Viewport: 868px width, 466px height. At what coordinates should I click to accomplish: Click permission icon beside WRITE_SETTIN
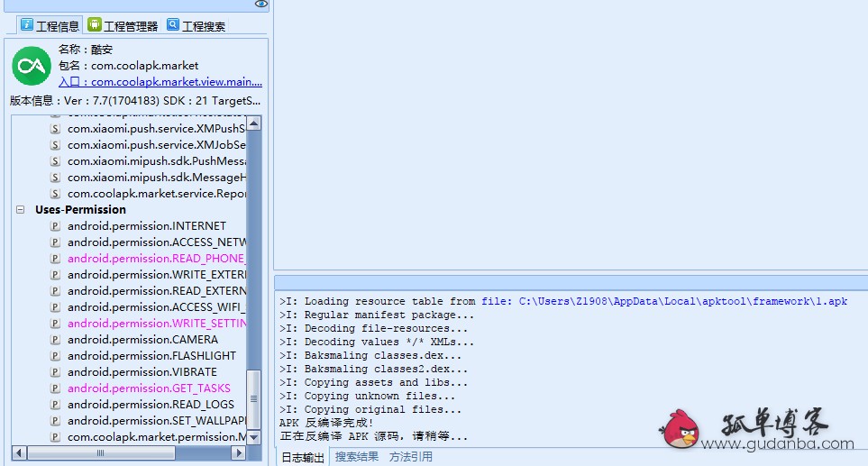point(55,324)
